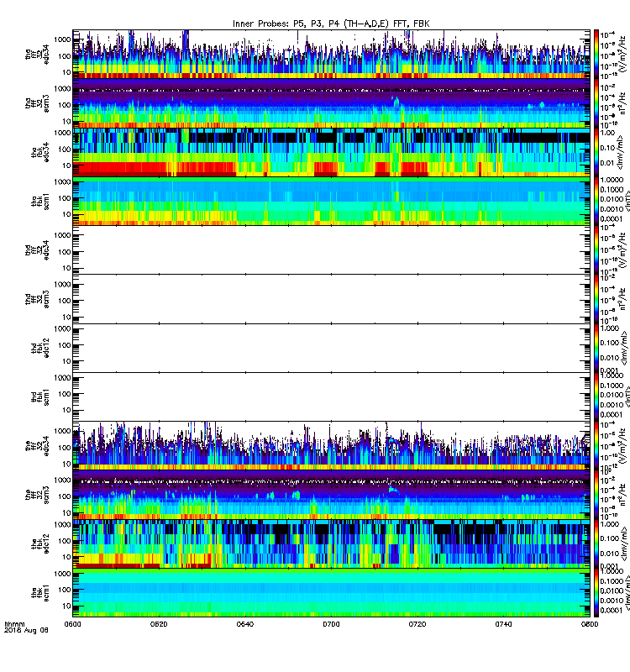Viewport: 630px width, 672px height.
Task: Click the "thd fbk edc12" panel label
Action: (x=40, y=348)
